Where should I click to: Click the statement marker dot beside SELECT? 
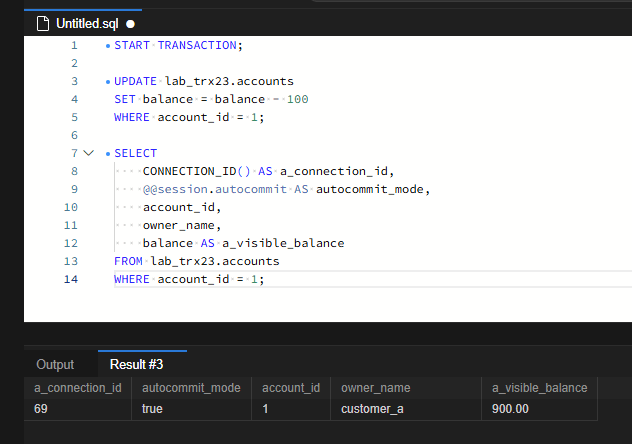pos(108,154)
